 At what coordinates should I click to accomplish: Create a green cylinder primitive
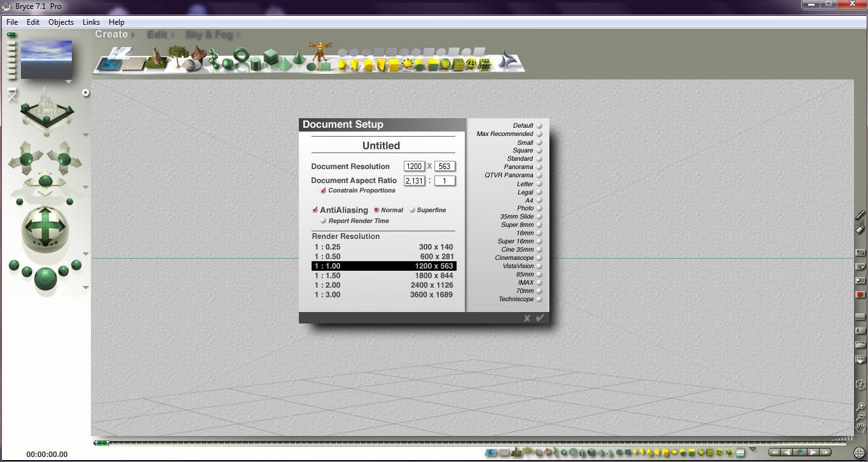pyautogui.click(x=256, y=64)
